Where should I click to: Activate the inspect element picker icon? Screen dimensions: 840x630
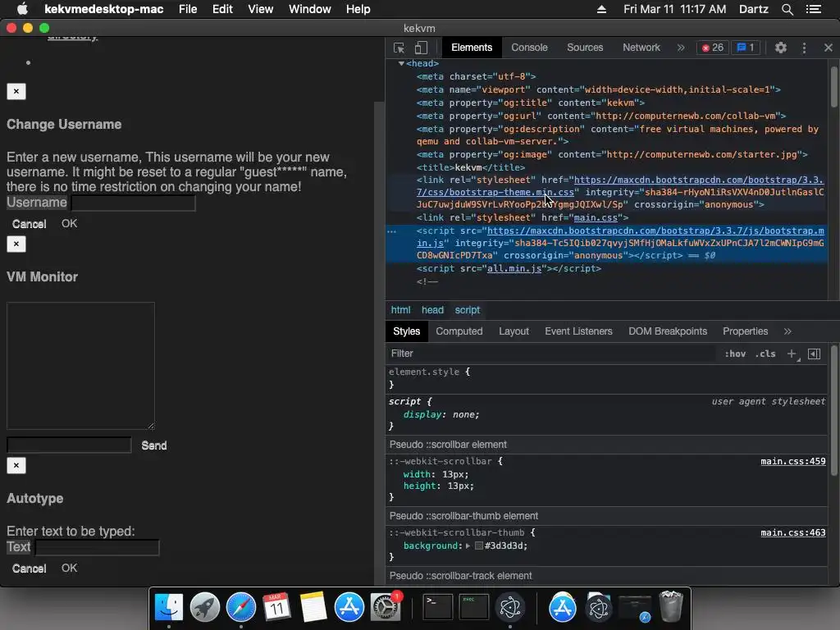pyautogui.click(x=399, y=48)
